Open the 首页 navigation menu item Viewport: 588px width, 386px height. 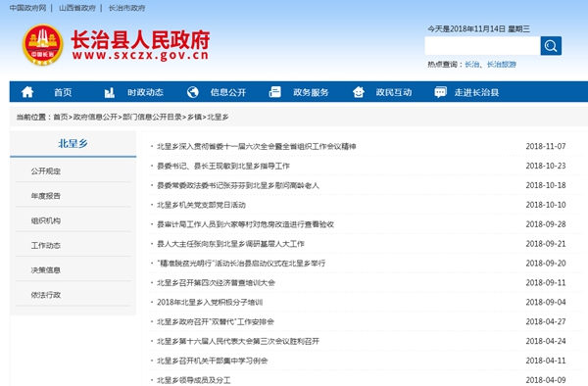pos(63,92)
